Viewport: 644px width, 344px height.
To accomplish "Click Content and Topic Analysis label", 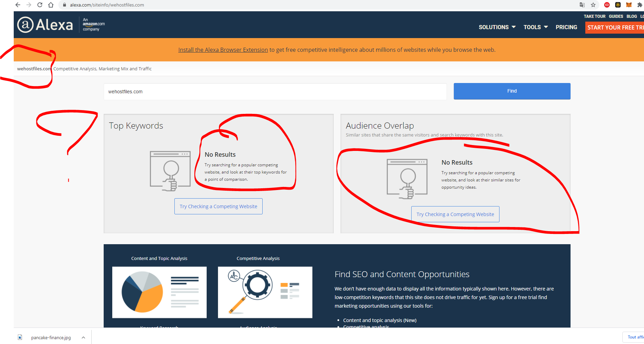I will (159, 258).
